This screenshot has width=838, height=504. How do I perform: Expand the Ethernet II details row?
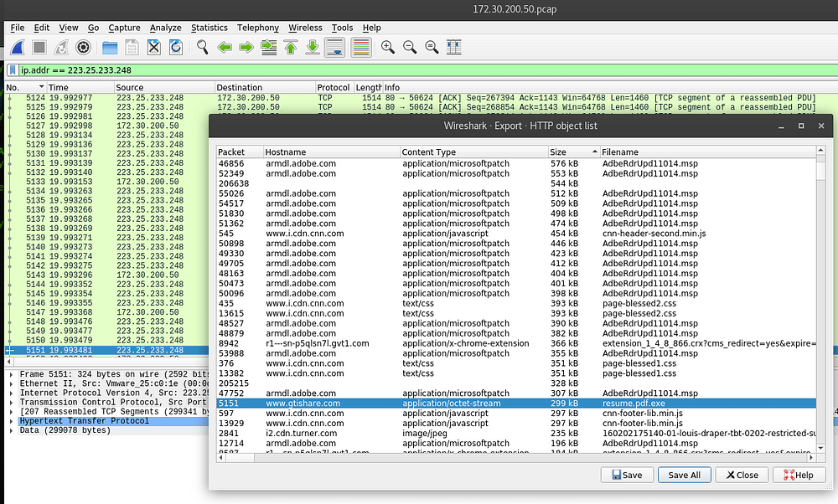(13, 383)
